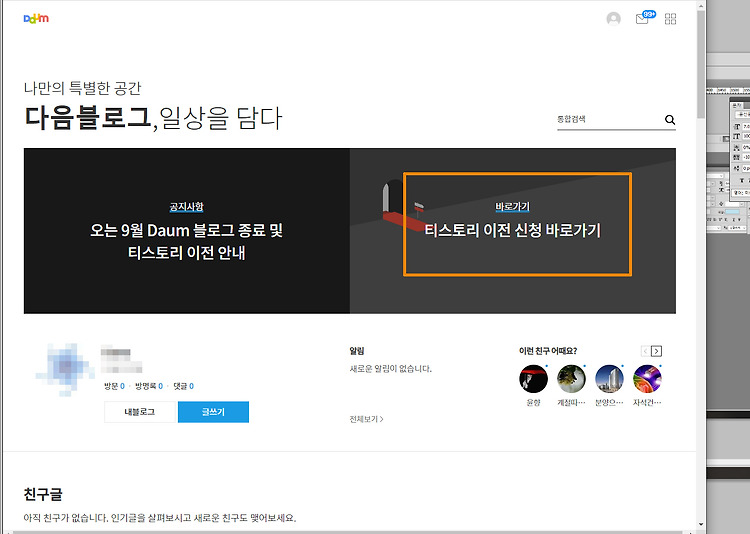The image size is (750, 534).
Task: Open 티스토리 이전 신청 바로가기
Action: [x=512, y=230]
